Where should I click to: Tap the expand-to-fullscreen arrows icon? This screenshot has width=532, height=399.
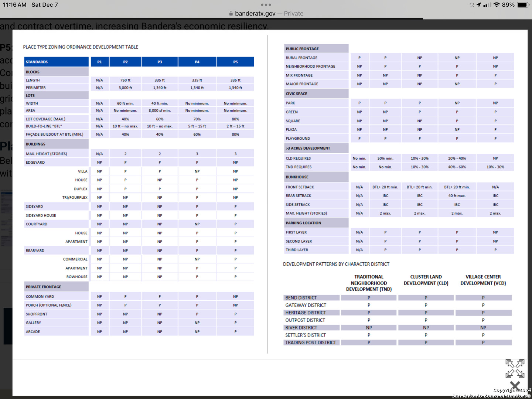click(x=515, y=368)
